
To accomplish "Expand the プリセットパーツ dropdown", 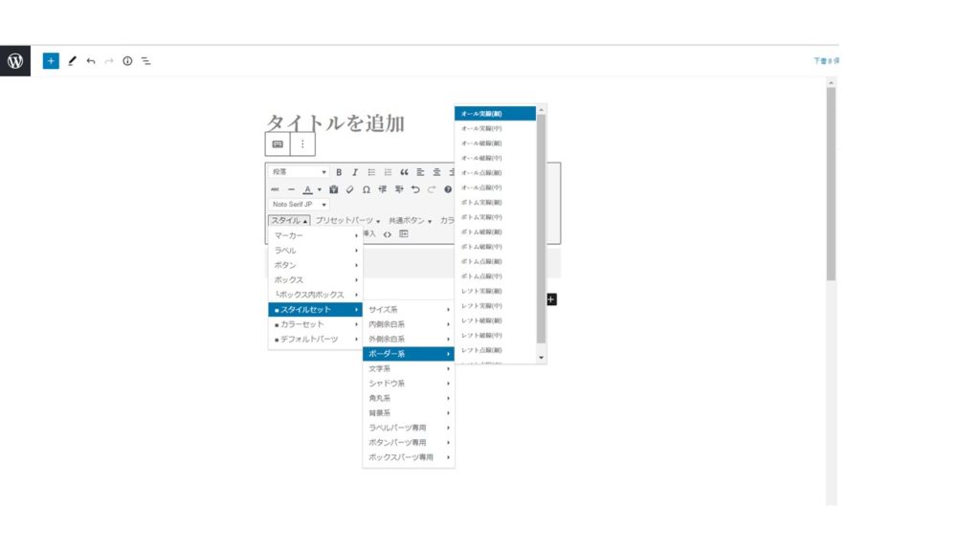I will click(x=347, y=220).
